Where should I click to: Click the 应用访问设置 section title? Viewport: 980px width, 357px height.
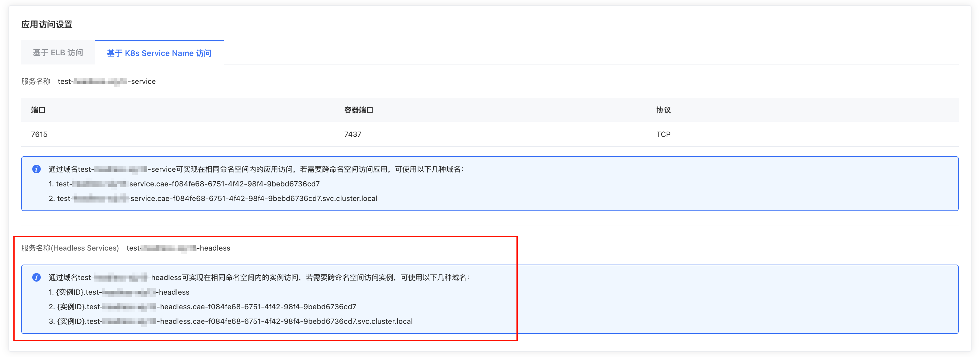point(47,25)
